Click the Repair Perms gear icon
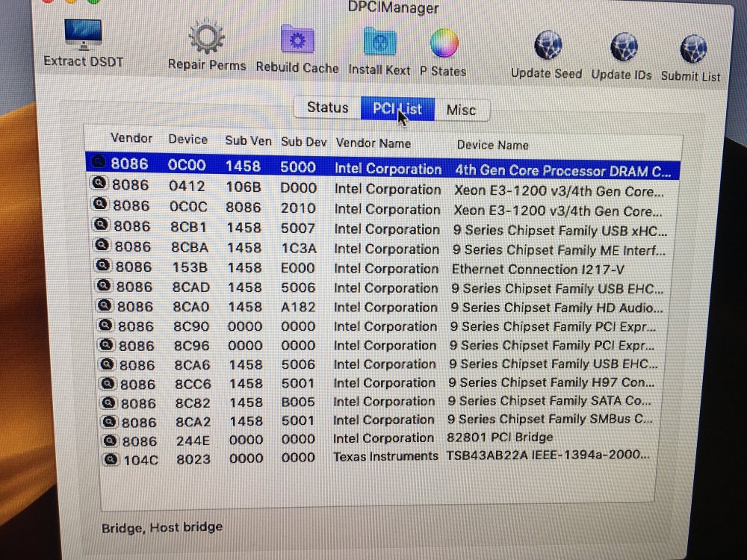Viewport: 747px width, 560px height. coord(206,37)
